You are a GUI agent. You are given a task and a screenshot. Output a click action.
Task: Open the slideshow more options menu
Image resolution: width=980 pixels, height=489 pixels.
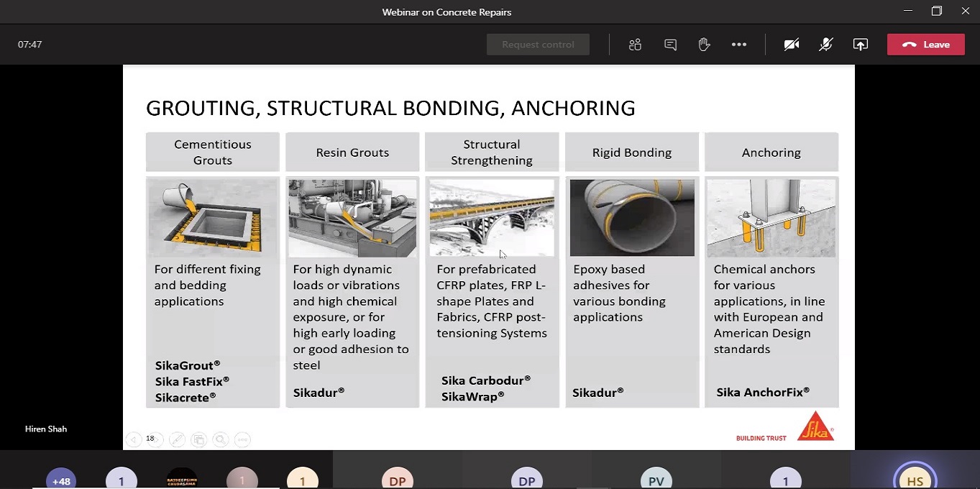[x=243, y=439]
